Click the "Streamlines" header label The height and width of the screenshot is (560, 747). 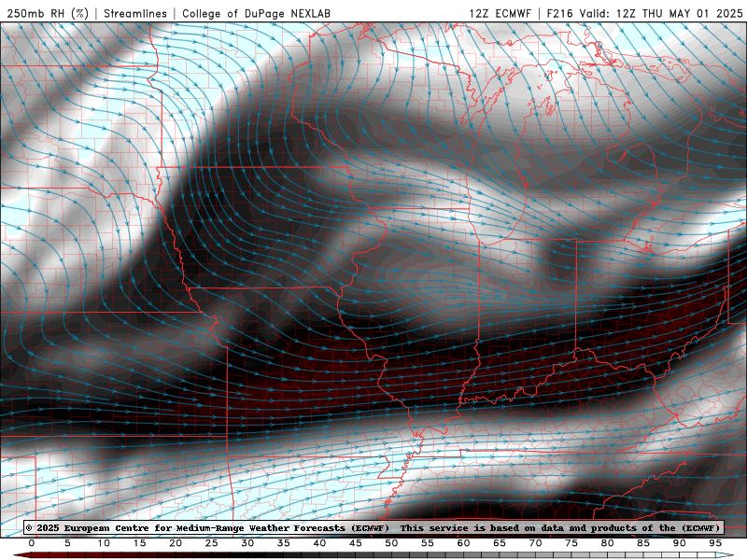135,13
